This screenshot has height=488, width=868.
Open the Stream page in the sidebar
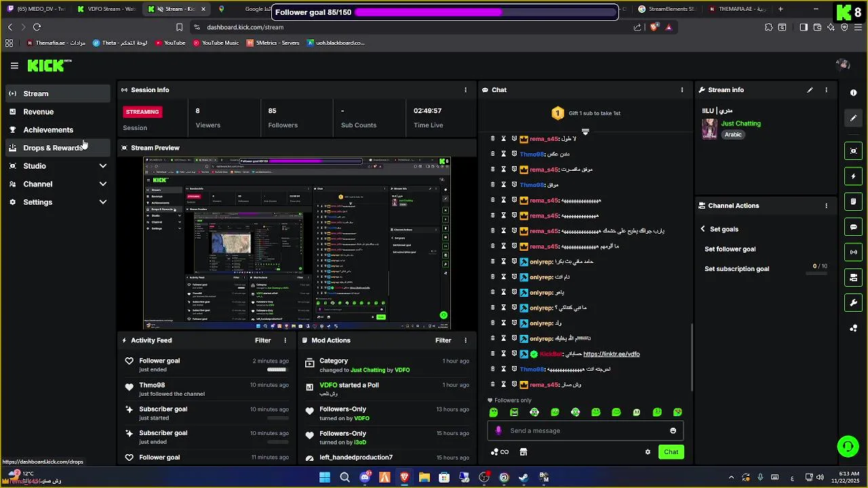coord(58,94)
